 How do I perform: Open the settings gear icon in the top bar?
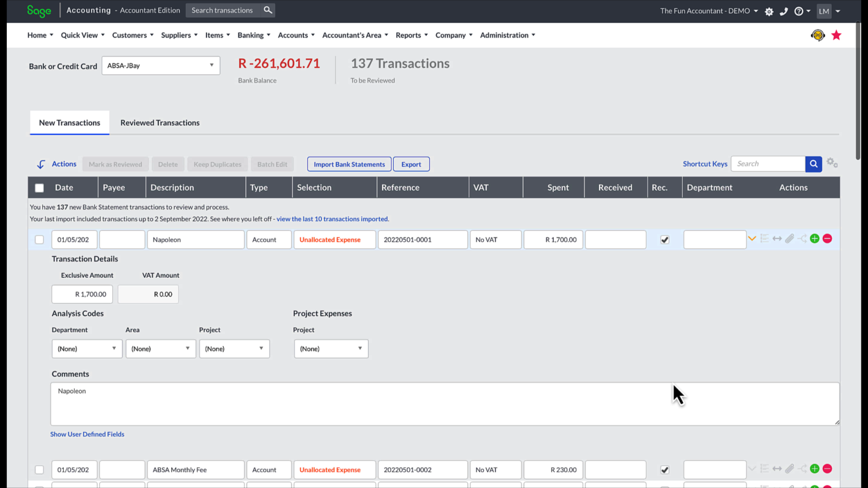(x=769, y=11)
